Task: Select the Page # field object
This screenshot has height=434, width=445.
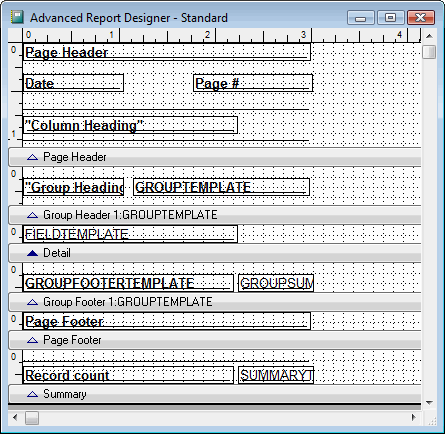Action: click(x=253, y=83)
